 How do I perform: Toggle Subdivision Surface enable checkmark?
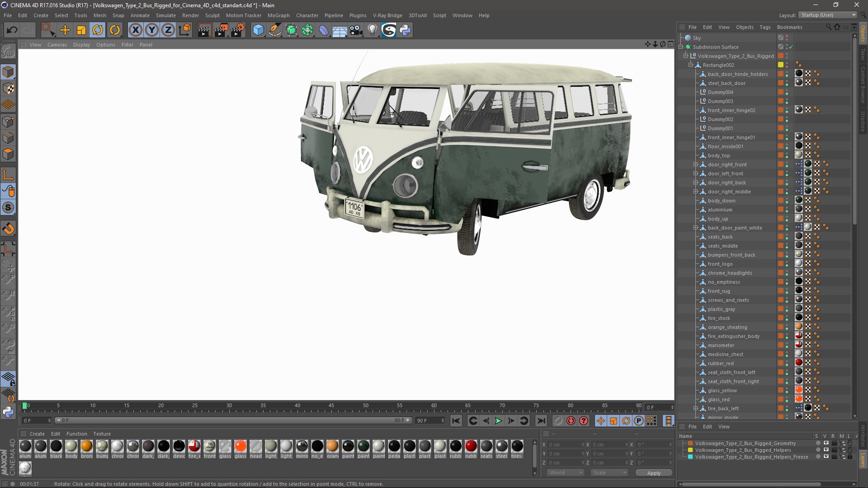(x=791, y=47)
